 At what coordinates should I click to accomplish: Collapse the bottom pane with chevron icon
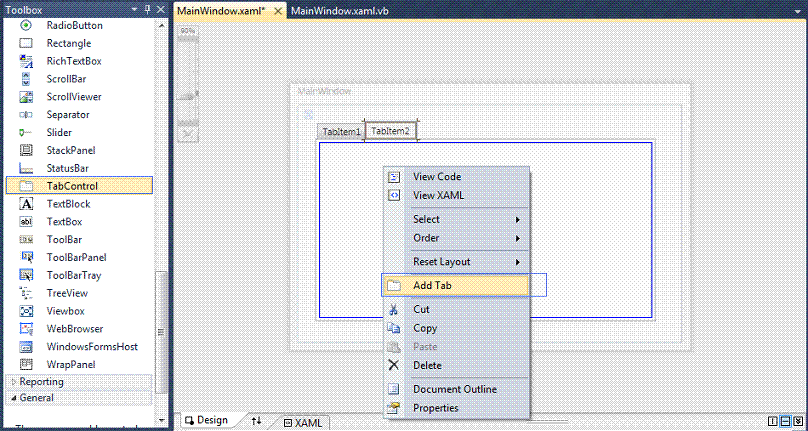tap(798, 421)
